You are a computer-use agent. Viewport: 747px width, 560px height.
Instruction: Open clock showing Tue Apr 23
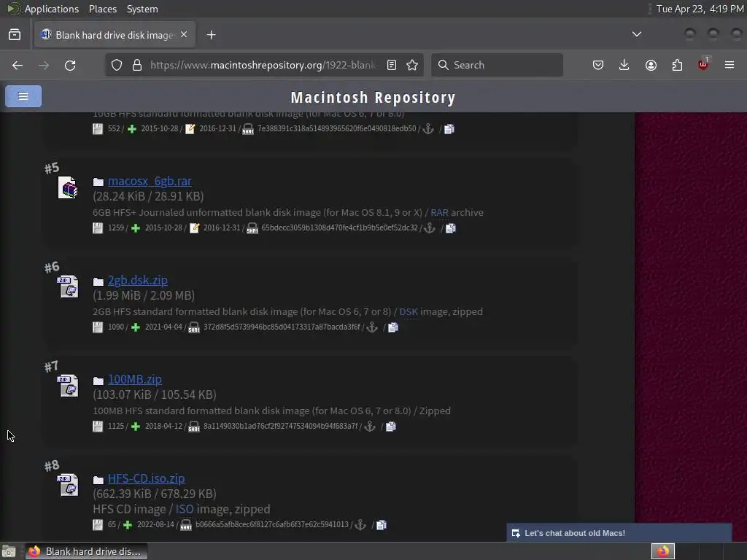coord(700,9)
